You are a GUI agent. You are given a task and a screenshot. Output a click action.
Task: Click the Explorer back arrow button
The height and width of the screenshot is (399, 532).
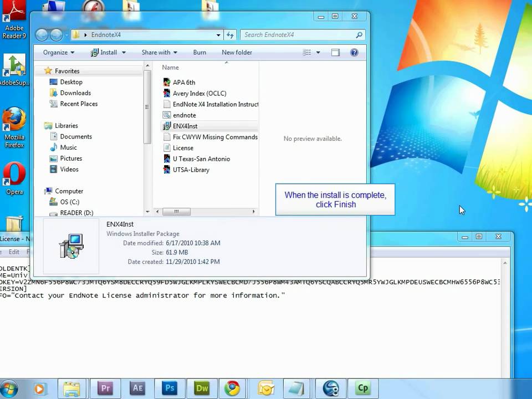(x=42, y=34)
